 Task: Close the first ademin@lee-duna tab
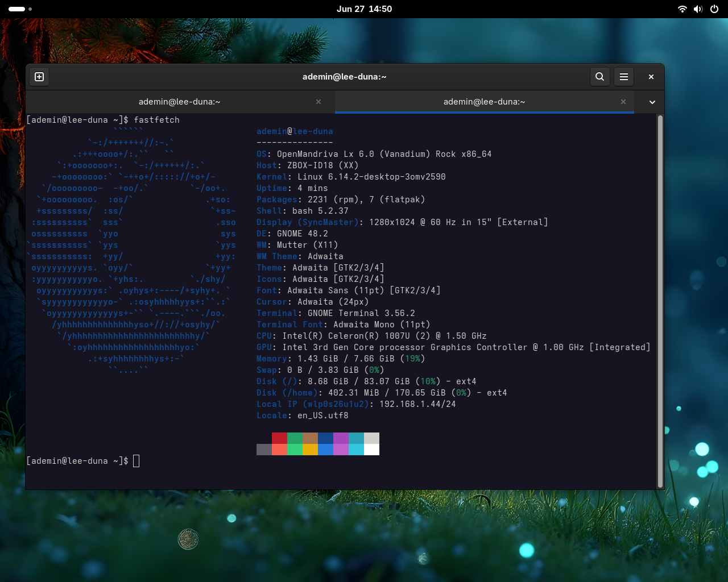[318, 102]
